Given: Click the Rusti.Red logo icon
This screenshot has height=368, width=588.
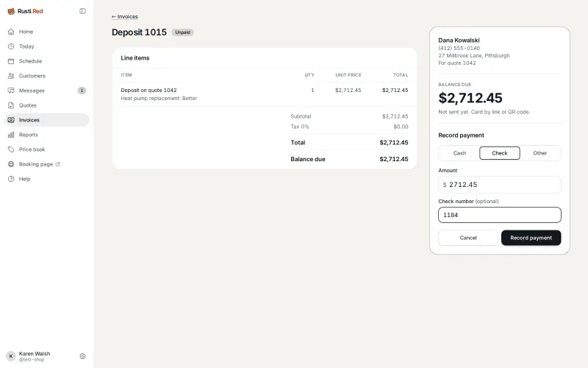Looking at the screenshot, I should 11,11.
